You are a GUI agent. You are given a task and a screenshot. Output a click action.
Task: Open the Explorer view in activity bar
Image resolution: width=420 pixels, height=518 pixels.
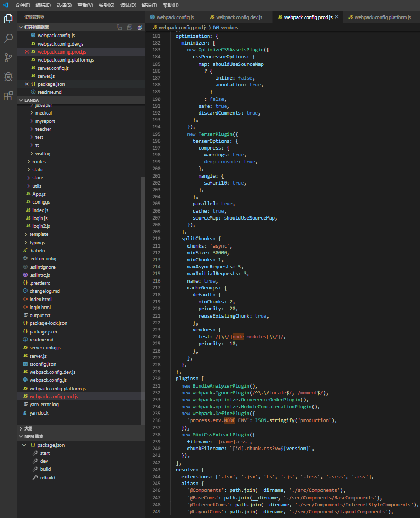[x=8, y=19]
